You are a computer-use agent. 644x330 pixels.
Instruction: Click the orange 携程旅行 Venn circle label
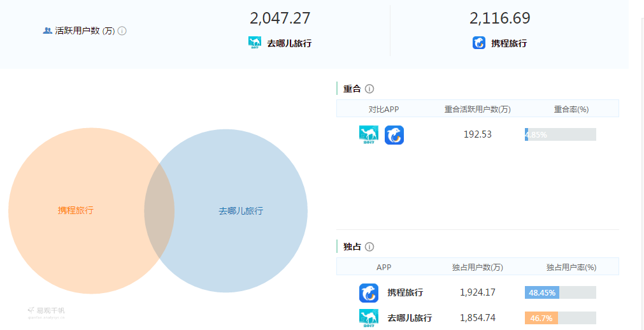click(76, 210)
